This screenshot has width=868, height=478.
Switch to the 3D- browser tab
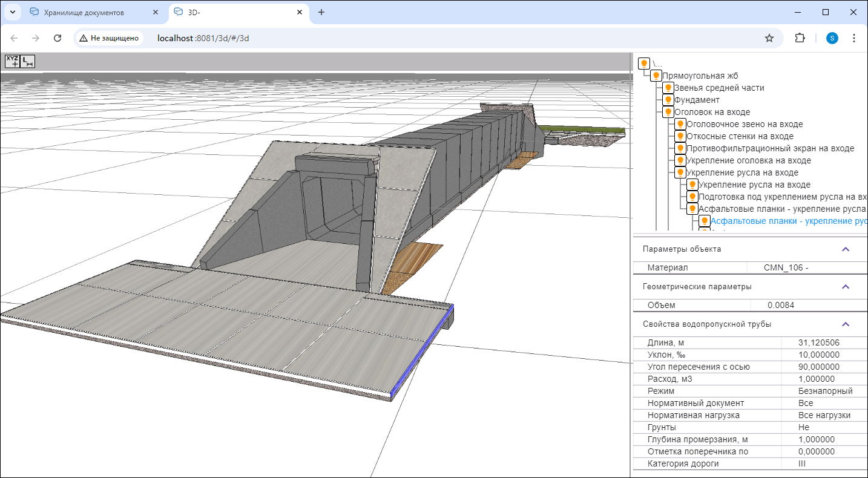238,12
